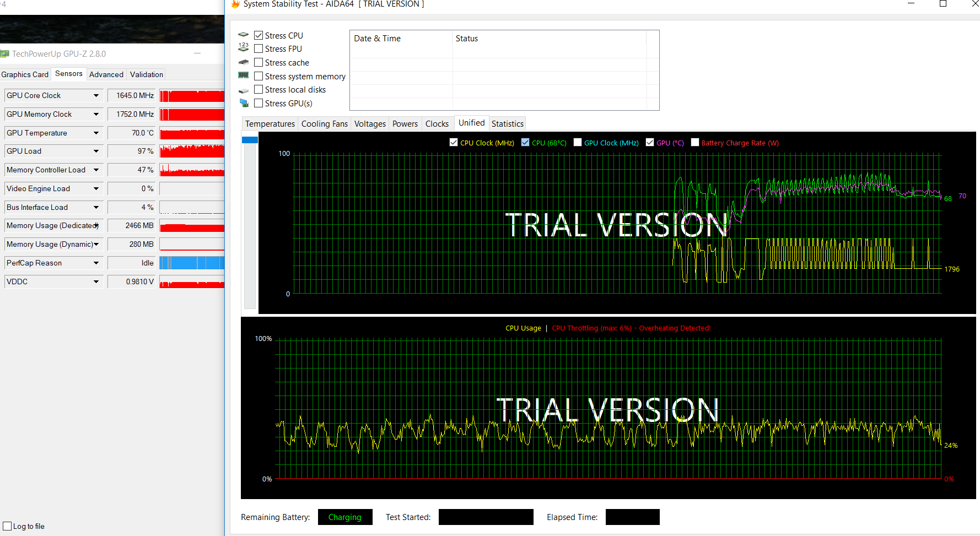The image size is (980, 536).
Task: Open GPU Load sensor dropdown
Action: tap(96, 151)
